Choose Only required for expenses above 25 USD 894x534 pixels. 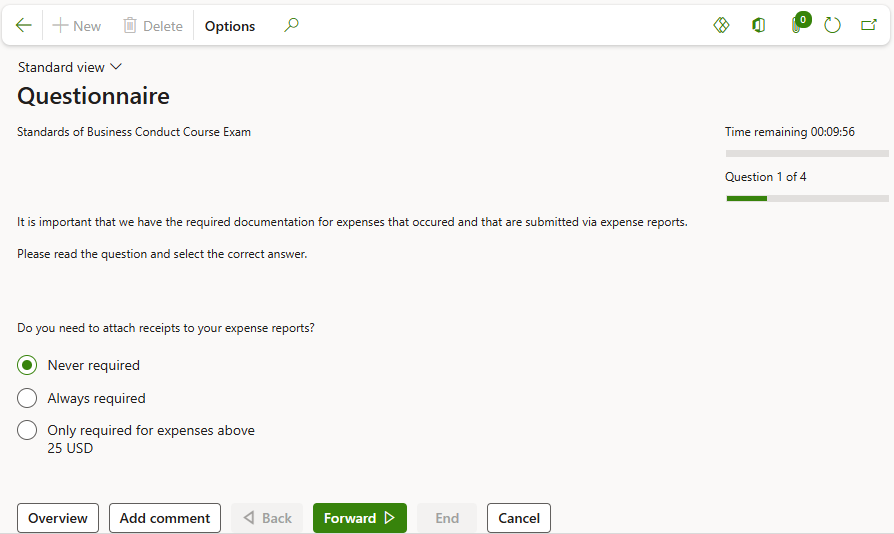click(x=28, y=431)
